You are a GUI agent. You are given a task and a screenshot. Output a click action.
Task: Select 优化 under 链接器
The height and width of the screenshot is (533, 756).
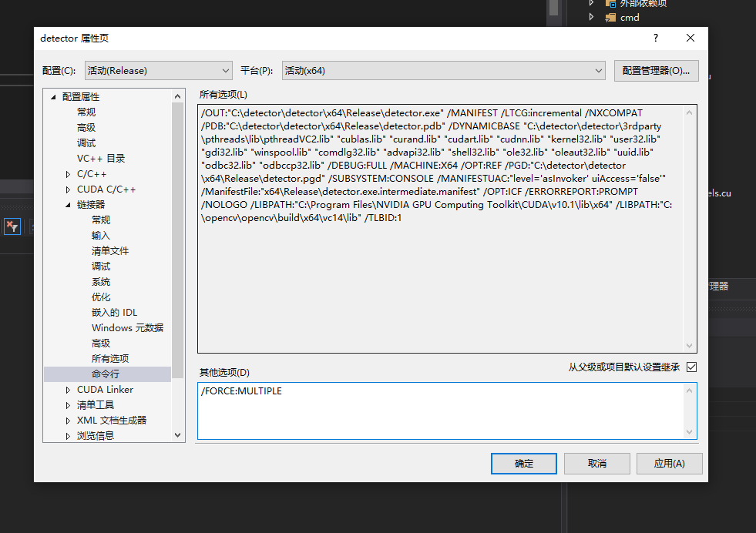101,297
